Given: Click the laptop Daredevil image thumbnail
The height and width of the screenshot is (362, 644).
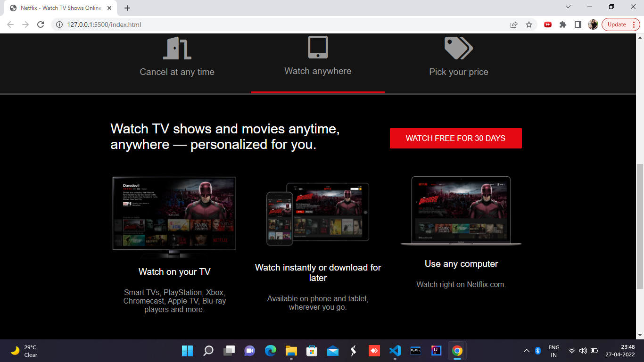Looking at the screenshot, I should click(461, 210).
